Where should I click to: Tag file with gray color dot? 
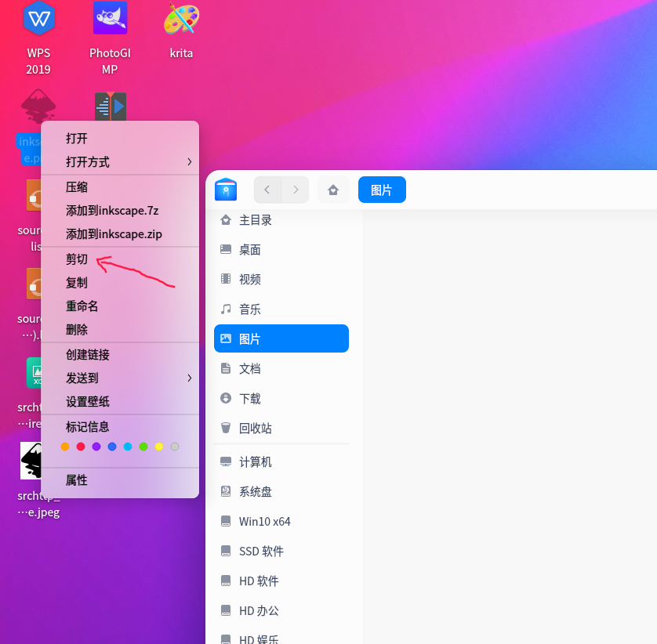175,447
